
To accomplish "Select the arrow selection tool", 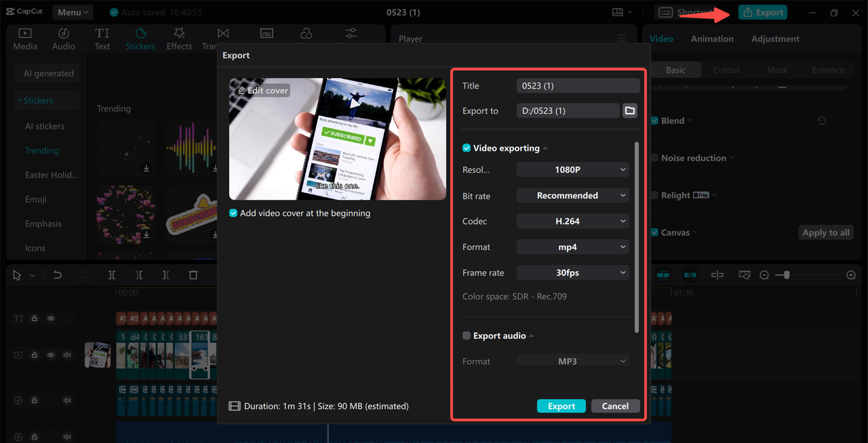I will click(x=17, y=275).
